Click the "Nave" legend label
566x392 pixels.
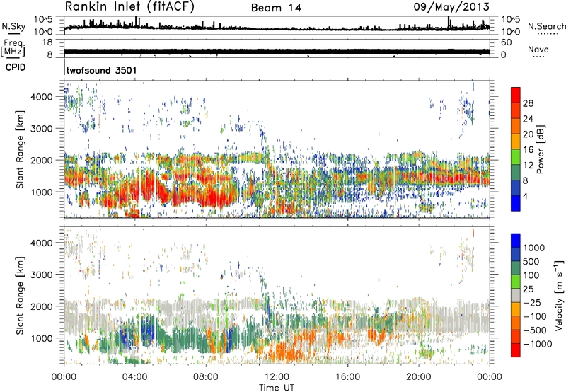(x=538, y=49)
